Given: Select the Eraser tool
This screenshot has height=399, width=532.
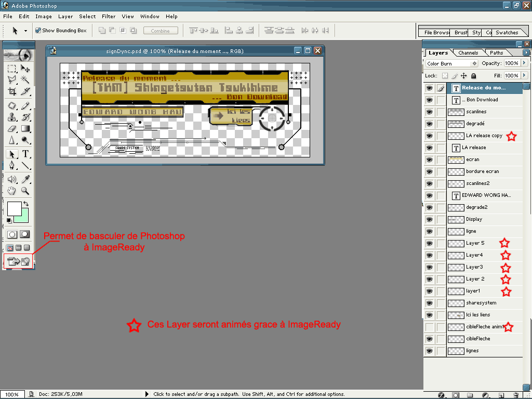Looking at the screenshot, I should coord(12,129).
